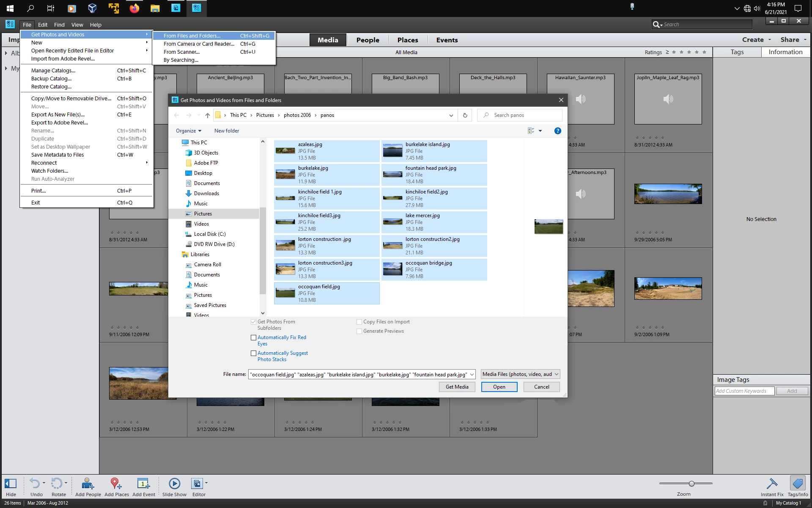Click New folder in dialog toolbar

click(227, 131)
